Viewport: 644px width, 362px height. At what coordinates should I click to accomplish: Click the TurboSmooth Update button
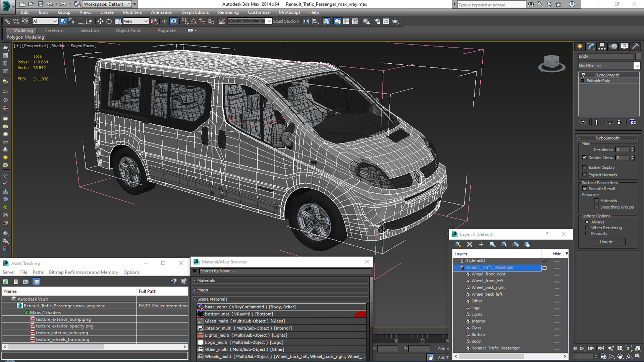click(607, 242)
